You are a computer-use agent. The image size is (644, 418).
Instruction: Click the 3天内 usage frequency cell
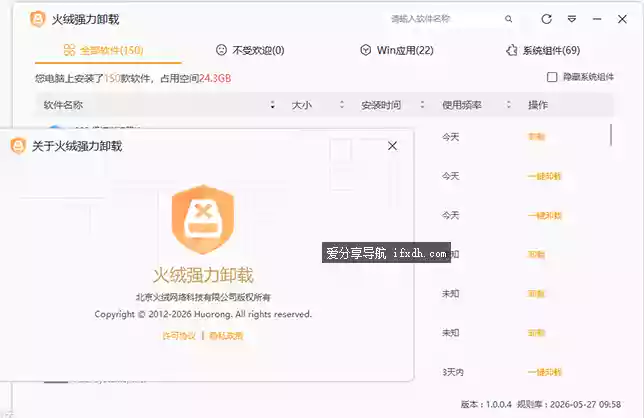point(453,372)
